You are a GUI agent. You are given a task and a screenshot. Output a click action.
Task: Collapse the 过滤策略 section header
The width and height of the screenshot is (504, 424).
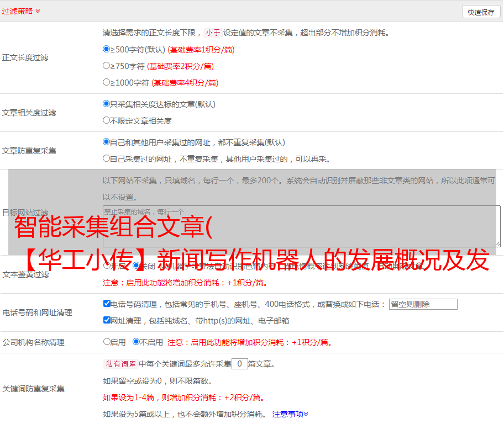pos(21,11)
